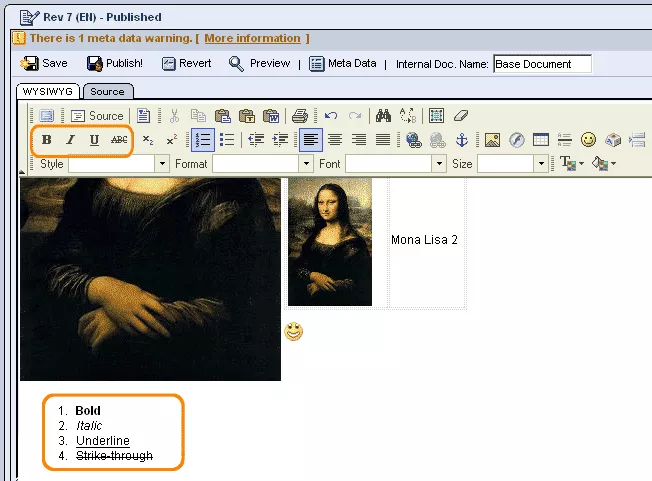The height and width of the screenshot is (481, 652).
Task: Click the maximize editor size icon
Action: [47, 116]
